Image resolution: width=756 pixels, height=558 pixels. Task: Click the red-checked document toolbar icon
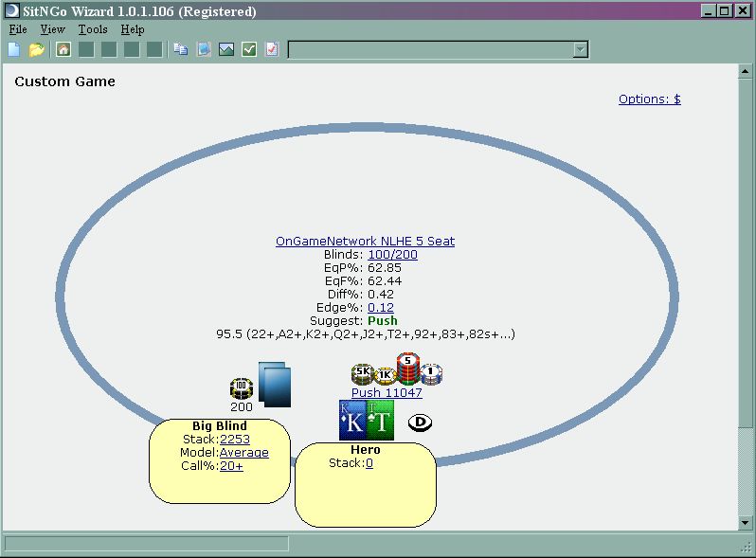click(x=272, y=49)
